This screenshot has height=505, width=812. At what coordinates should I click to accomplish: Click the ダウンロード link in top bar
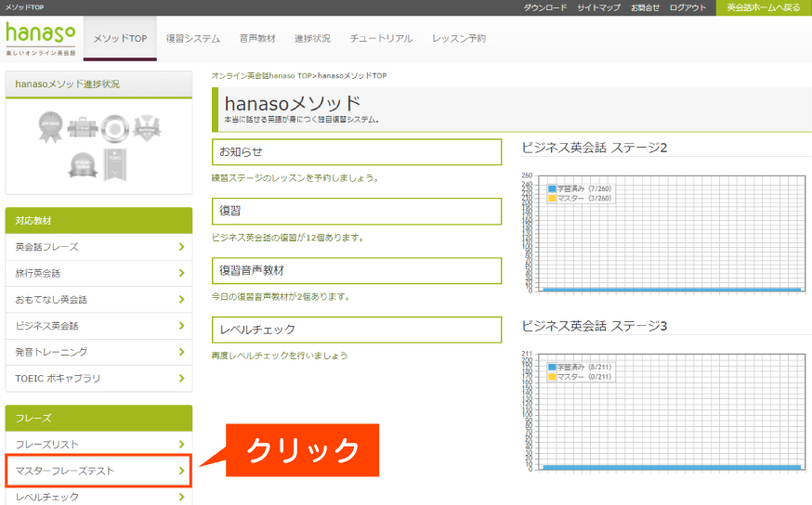pos(544,7)
